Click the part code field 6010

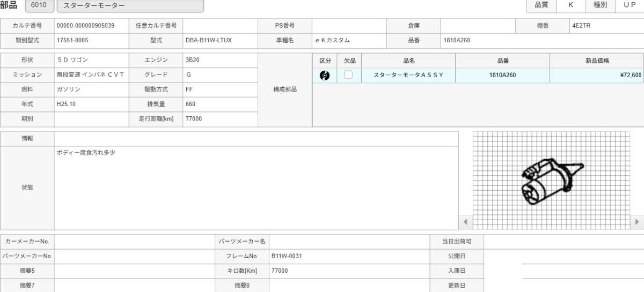coord(39,6)
